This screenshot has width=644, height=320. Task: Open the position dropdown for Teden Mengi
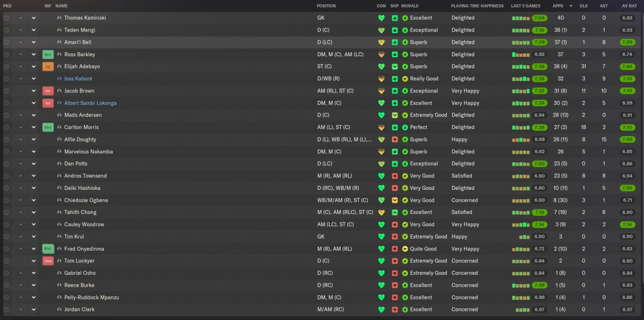coord(34,30)
